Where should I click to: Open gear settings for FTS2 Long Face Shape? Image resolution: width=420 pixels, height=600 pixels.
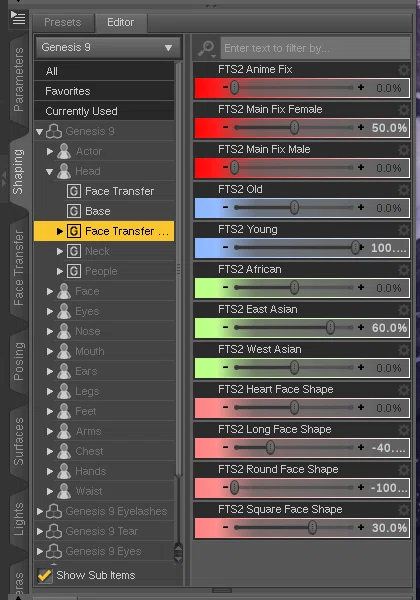[x=403, y=430]
